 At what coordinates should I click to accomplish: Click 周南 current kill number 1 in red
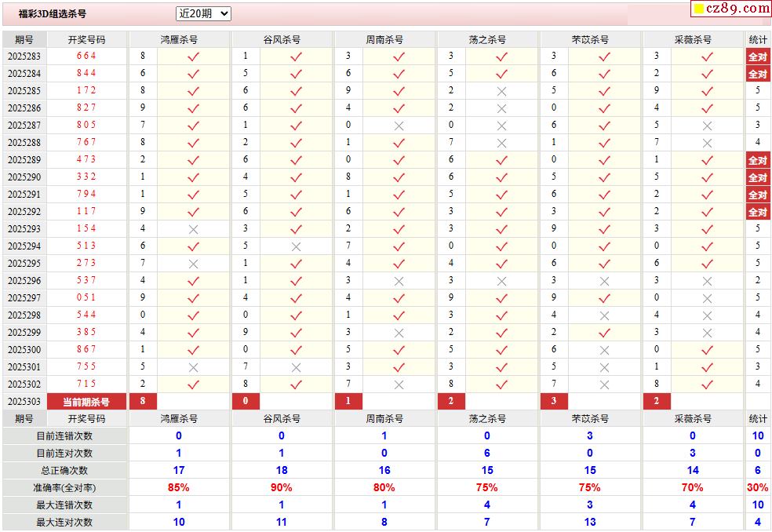[x=348, y=402]
